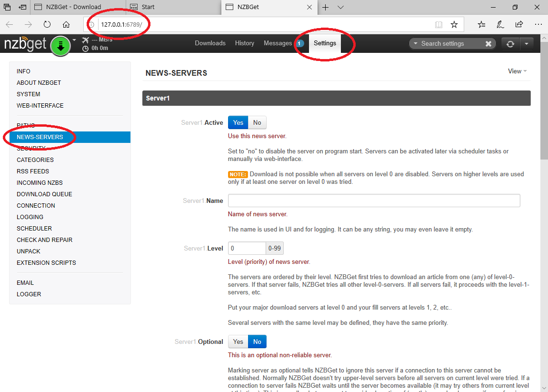Open browser settings and more menu
This screenshot has width=548, height=392.
[x=538, y=24]
